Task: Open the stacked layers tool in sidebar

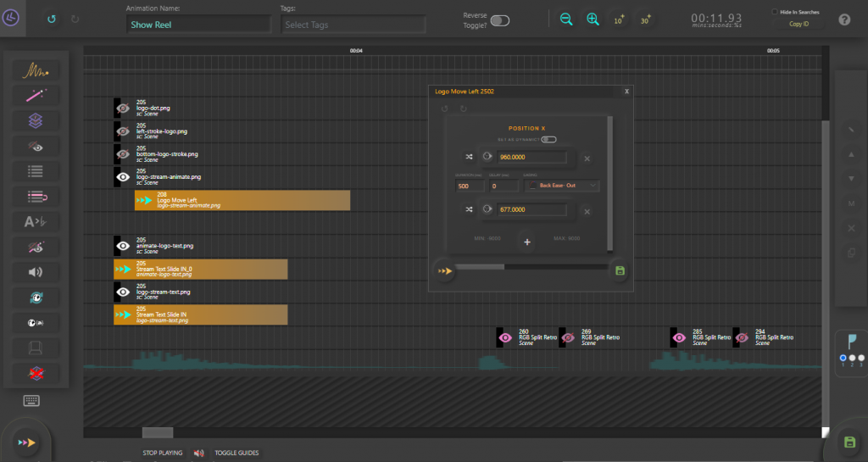Action: (x=35, y=121)
